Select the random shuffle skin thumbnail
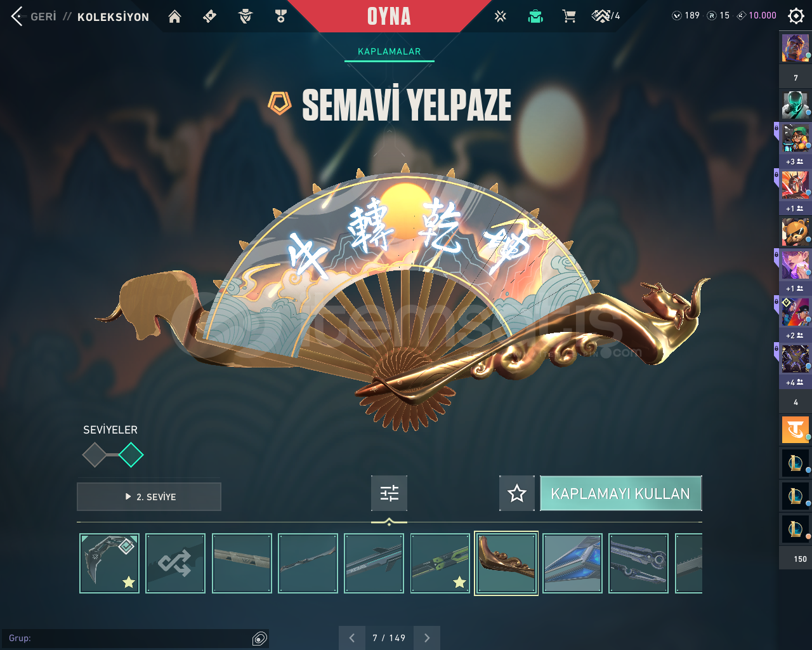 pos(175,563)
